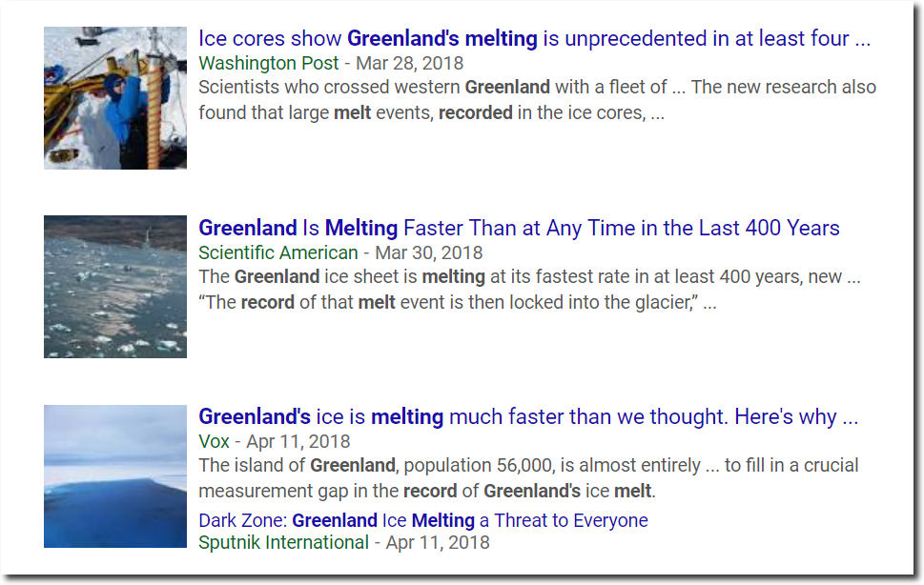The image size is (924, 585).
Task: Open 'Ice cores show Greenland's melting' headline
Action: [534, 38]
